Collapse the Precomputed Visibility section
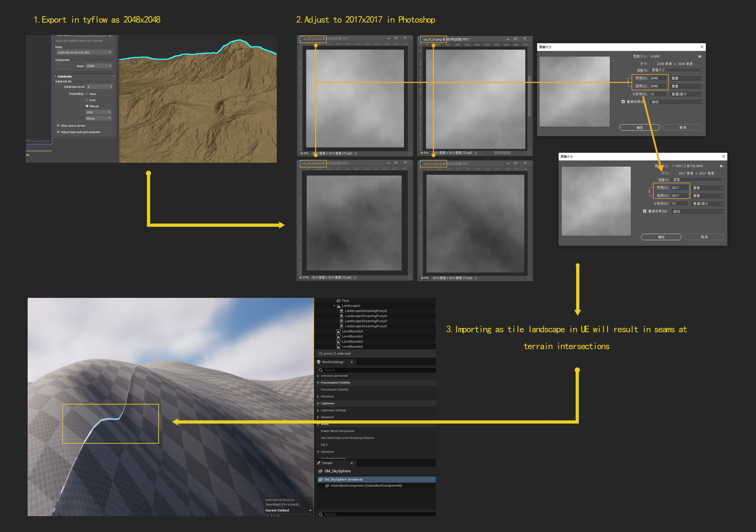 318,383
